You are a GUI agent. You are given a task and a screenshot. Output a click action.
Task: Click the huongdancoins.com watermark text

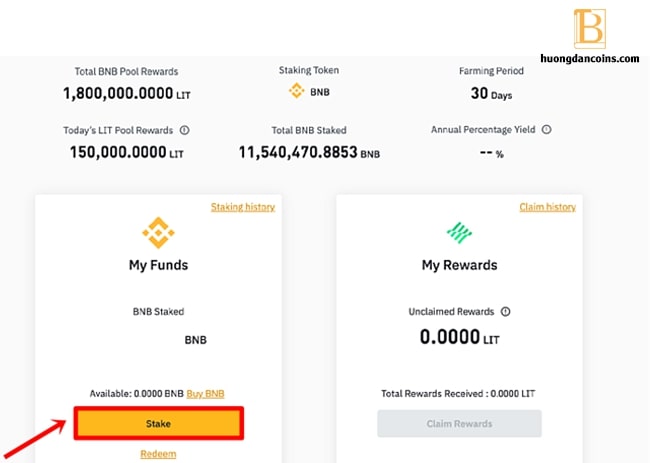(x=589, y=58)
